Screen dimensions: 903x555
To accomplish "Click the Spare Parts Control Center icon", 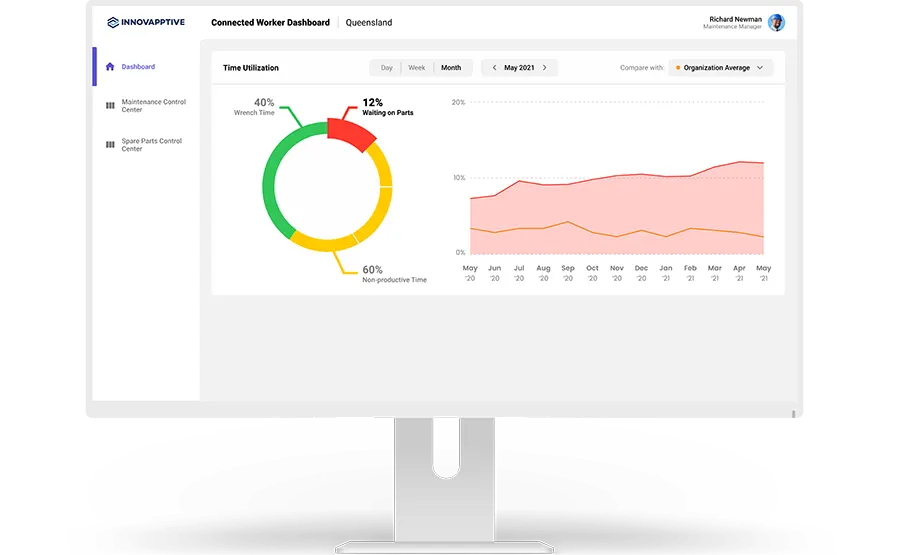I will click(110, 145).
